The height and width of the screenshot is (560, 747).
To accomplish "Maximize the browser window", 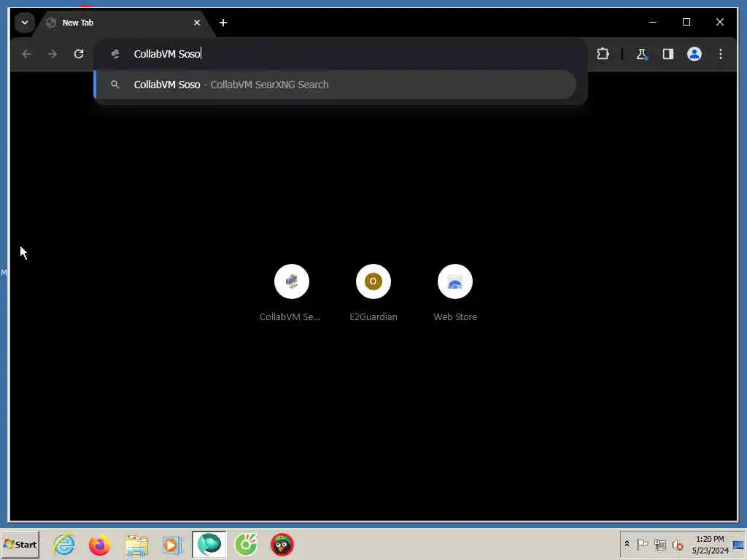I will point(686,23).
